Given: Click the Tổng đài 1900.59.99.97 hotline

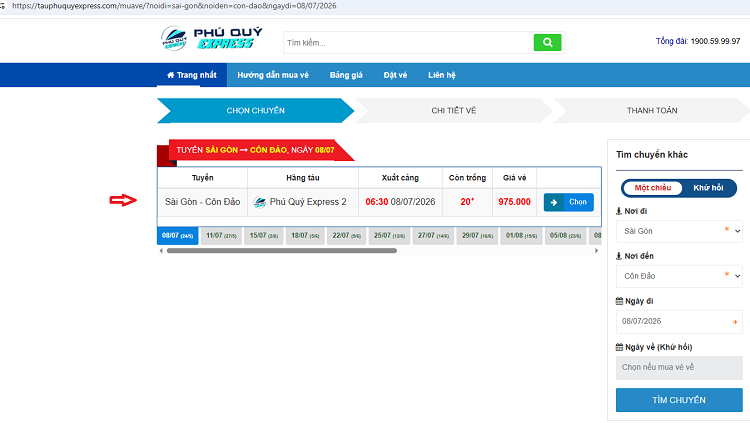Looking at the screenshot, I should [x=698, y=41].
